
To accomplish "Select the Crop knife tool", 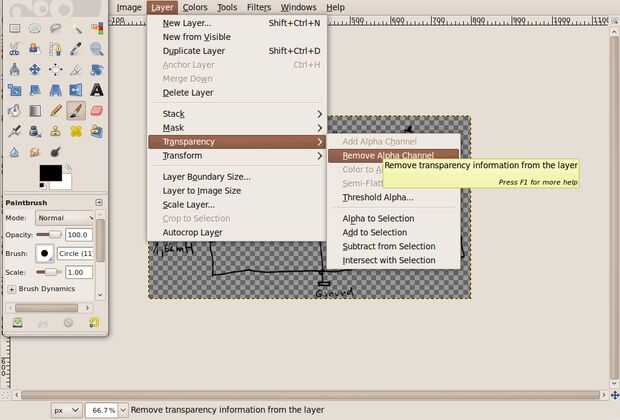I will [76, 69].
